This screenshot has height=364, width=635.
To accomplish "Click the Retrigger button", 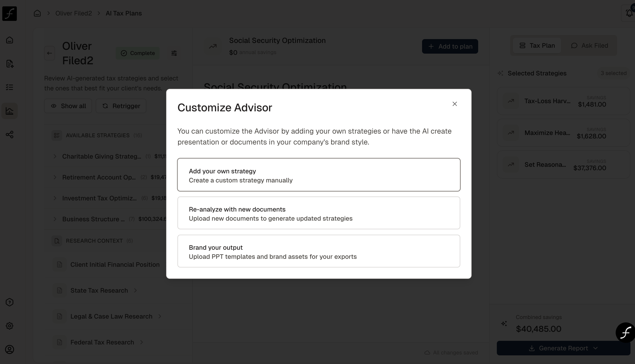I will coord(121,106).
